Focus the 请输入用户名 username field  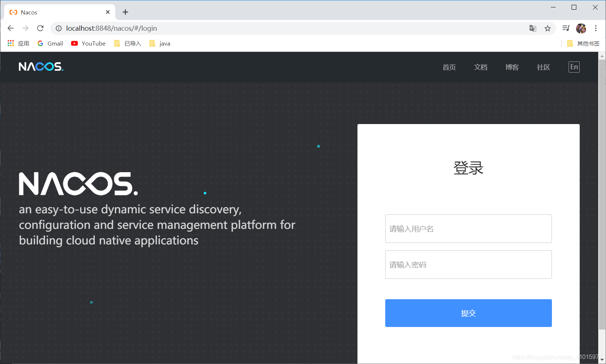(469, 228)
